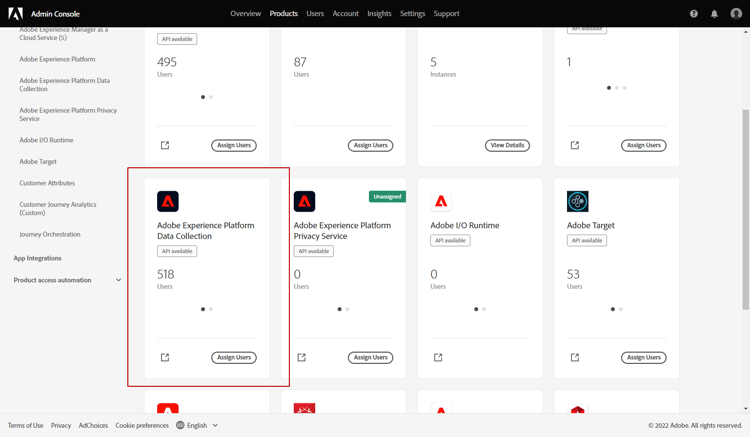Open the Help icon

(694, 14)
